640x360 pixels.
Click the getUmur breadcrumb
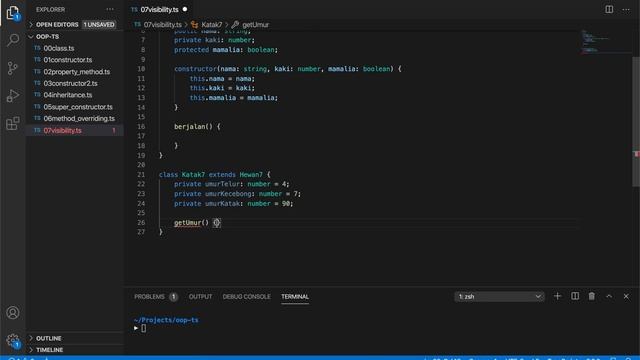click(x=256, y=25)
